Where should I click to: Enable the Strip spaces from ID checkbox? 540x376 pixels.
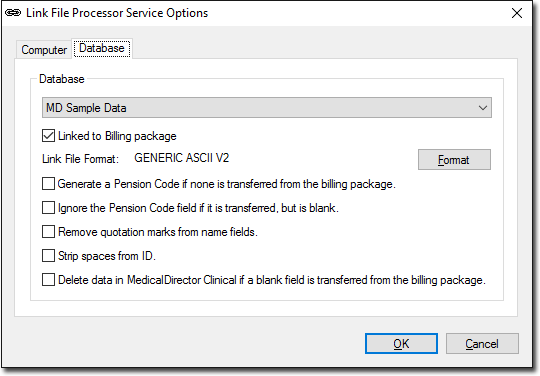click(48, 256)
